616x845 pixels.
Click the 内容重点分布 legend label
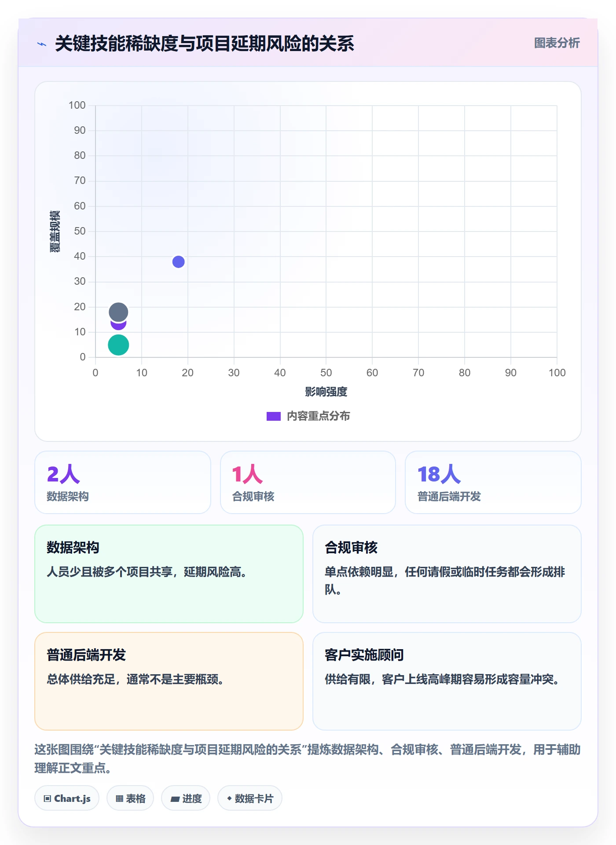tap(318, 416)
